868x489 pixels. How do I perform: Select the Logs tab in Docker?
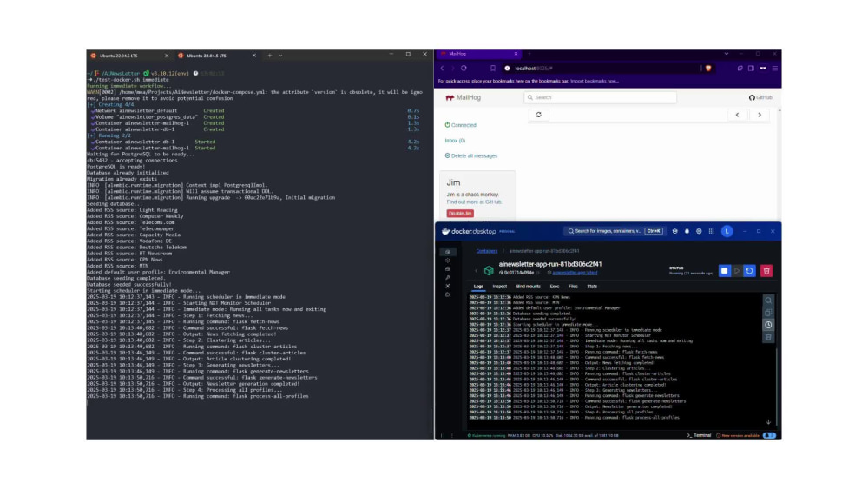click(x=478, y=287)
